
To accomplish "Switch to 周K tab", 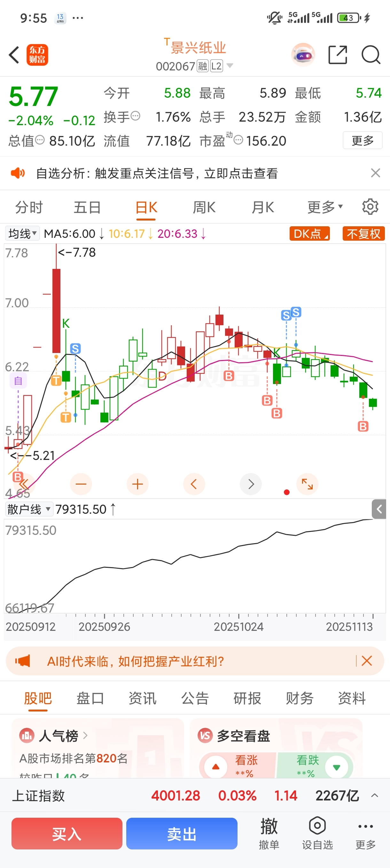I will coord(204,207).
